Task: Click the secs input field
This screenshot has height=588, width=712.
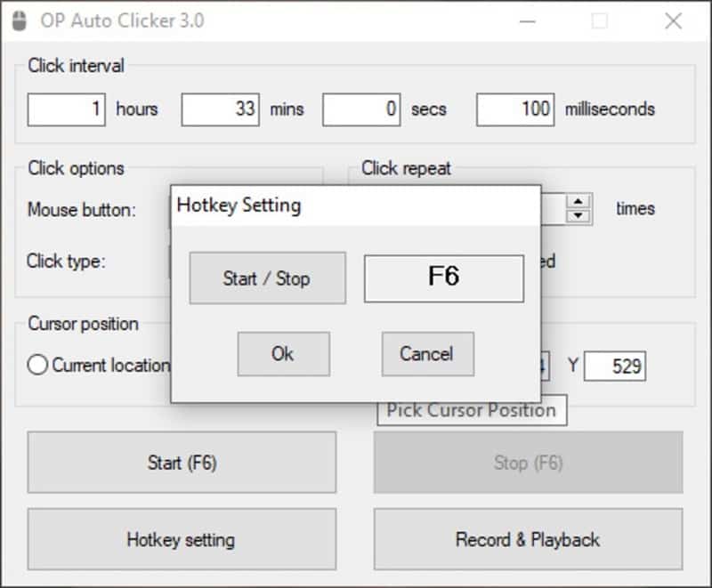Action: [361, 109]
